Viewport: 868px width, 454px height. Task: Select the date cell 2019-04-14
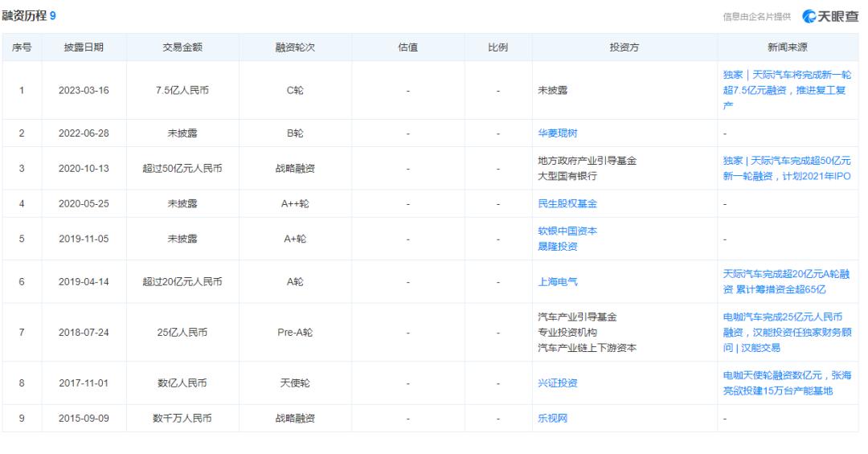[x=84, y=282]
